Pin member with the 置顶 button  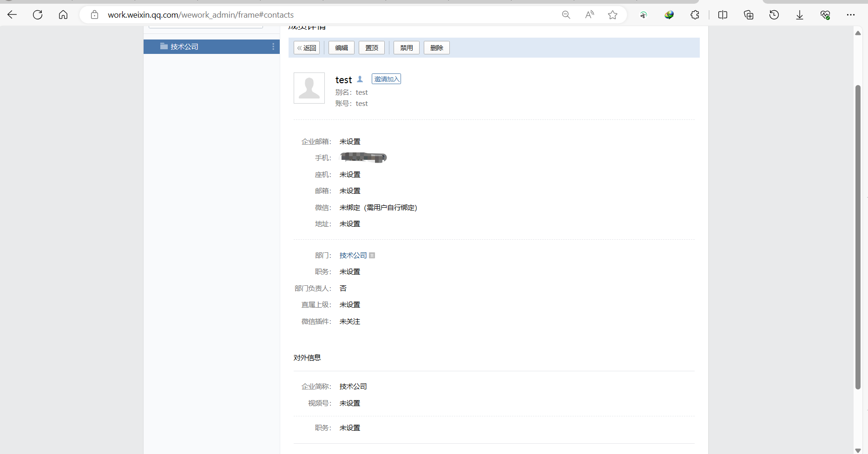tap(372, 48)
